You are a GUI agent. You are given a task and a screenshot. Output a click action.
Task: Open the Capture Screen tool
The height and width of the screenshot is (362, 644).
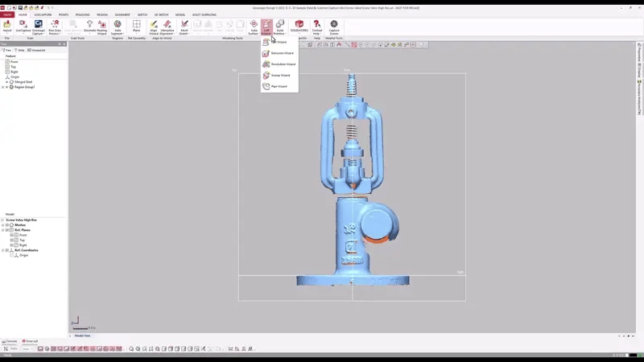click(x=334, y=26)
